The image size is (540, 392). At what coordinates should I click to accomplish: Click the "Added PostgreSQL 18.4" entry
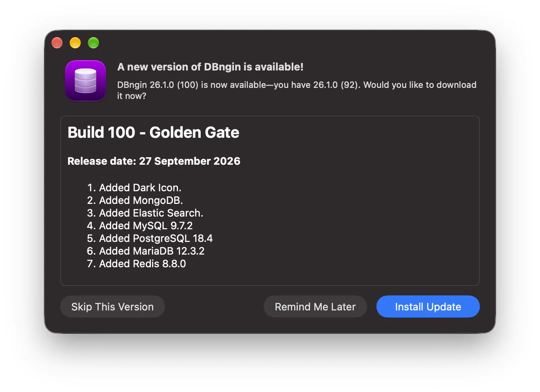click(156, 238)
